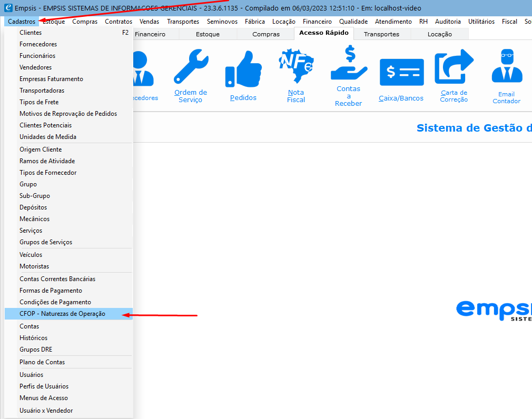
Task: Click the Empsis app logo in title bar
Action: [x=8, y=8]
